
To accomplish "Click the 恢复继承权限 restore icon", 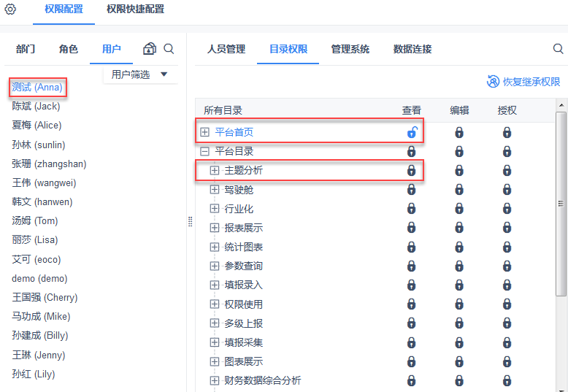I will coord(493,82).
